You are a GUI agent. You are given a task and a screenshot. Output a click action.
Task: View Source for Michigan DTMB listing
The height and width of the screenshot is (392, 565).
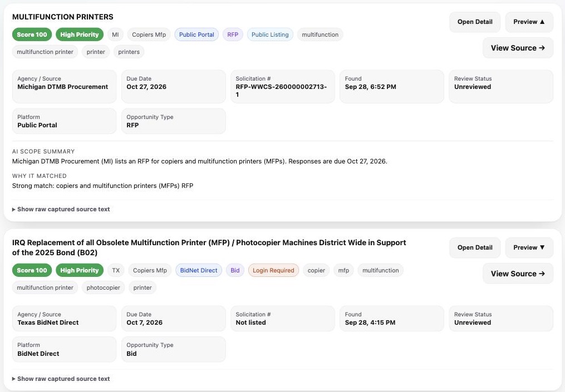point(518,48)
